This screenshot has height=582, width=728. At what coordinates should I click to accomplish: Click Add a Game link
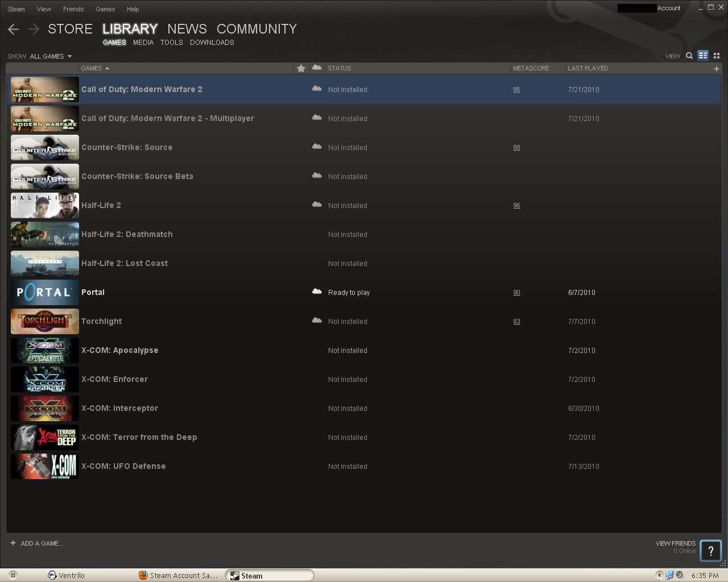(42, 543)
